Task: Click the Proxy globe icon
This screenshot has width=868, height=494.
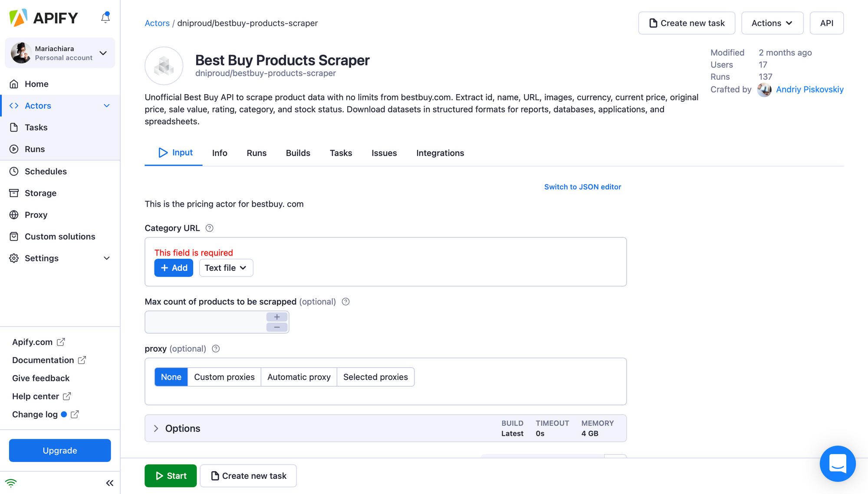Action: click(x=14, y=214)
